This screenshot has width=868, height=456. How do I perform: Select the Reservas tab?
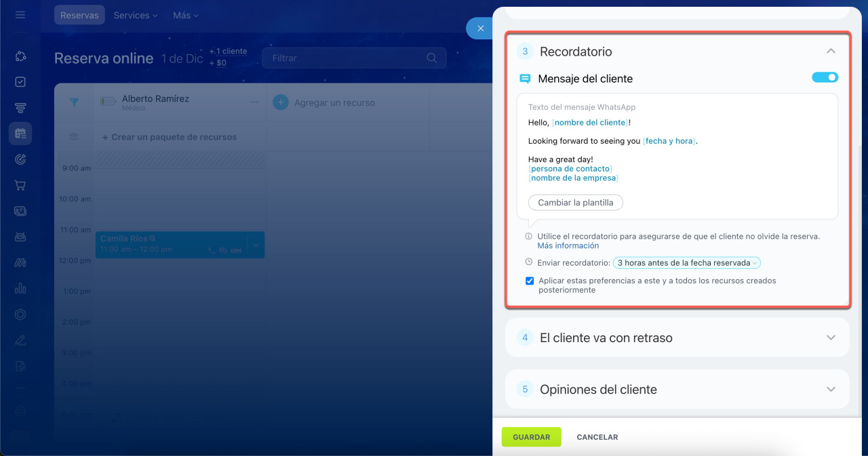click(x=79, y=15)
